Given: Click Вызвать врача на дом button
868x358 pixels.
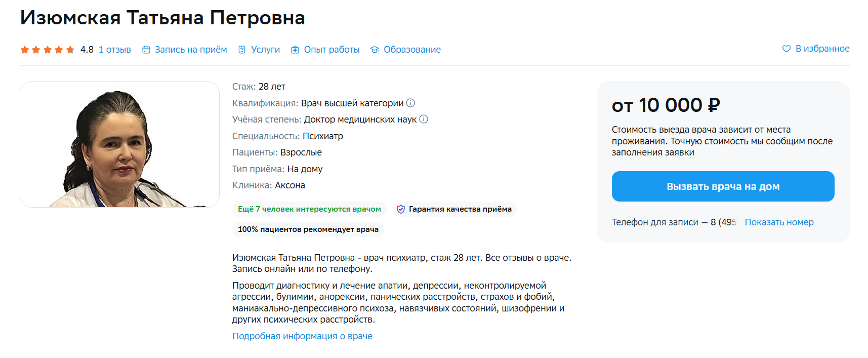Looking at the screenshot, I should click(x=723, y=186).
